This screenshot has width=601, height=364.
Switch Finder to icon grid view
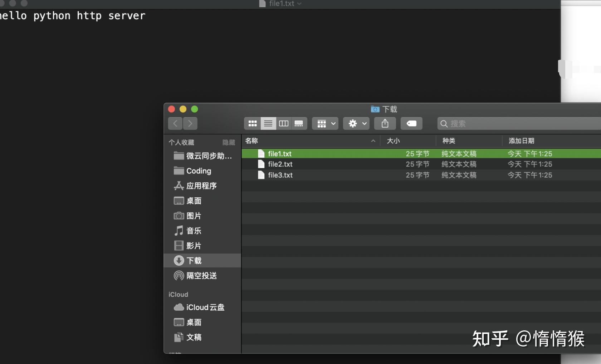pos(252,123)
